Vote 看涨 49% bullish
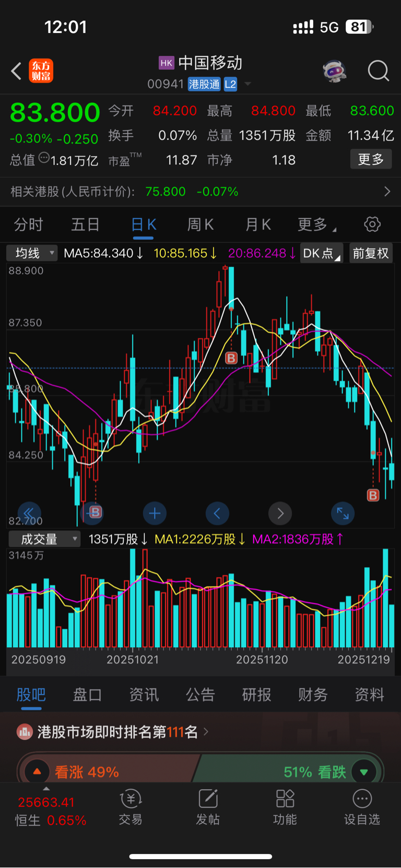401x868 pixels. [87, 772]
